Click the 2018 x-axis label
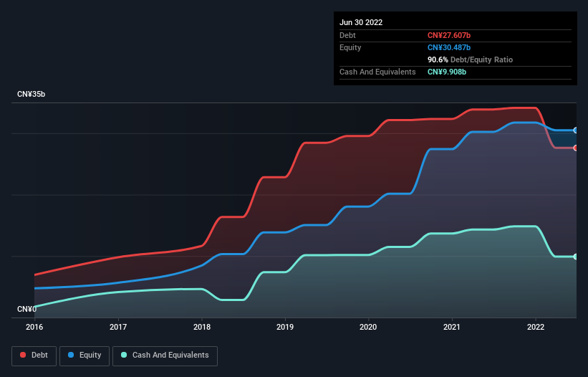588x377 pixels. tap(202, 327)
